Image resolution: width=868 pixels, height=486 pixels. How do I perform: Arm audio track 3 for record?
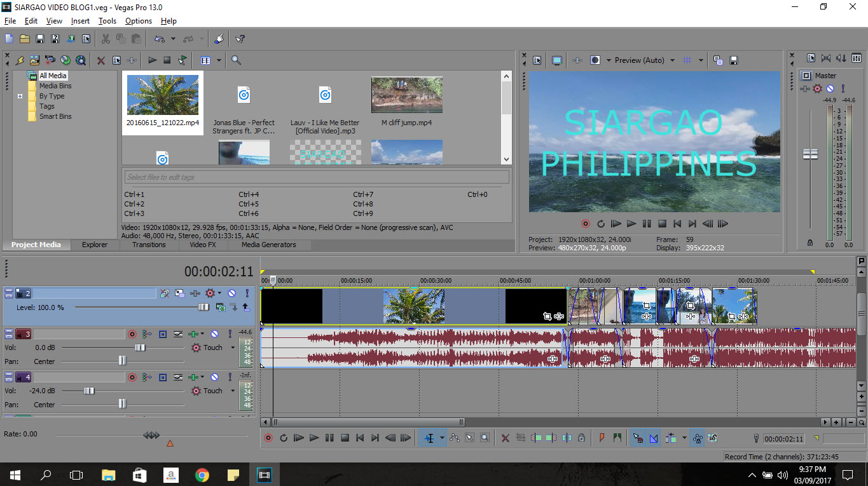[132, 334]
